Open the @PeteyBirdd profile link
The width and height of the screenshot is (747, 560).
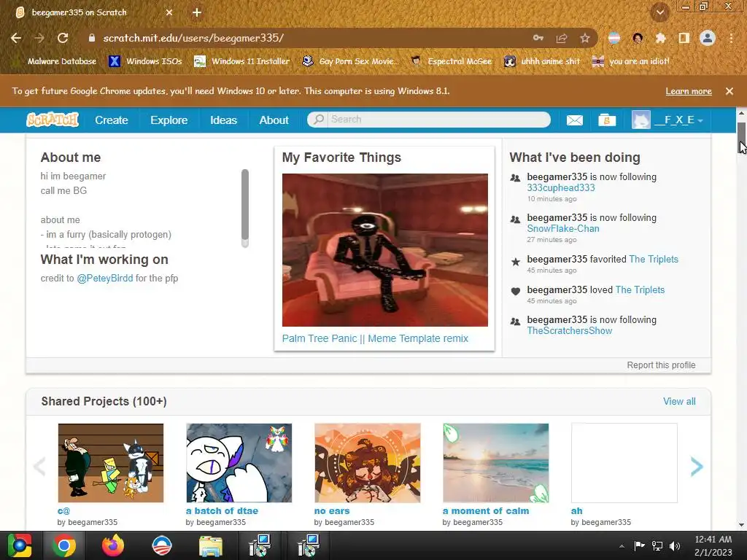pos(105,278)
